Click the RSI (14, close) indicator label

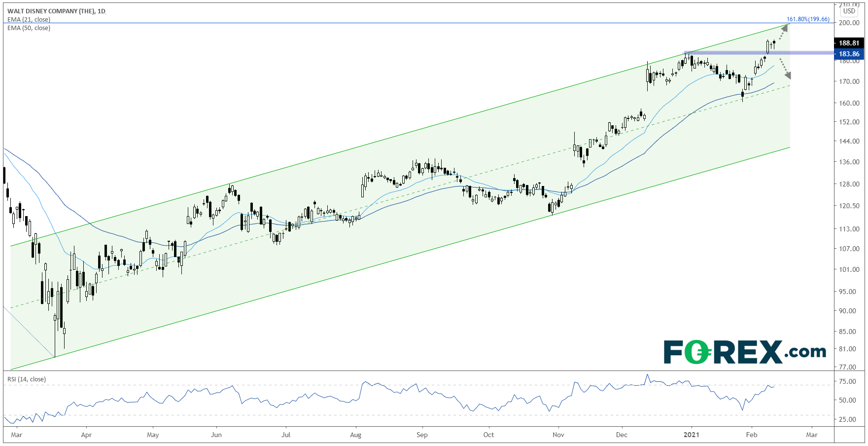27,379
